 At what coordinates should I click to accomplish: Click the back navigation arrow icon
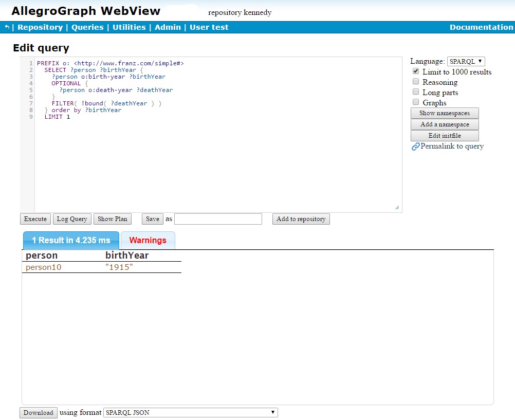[5, 27]
